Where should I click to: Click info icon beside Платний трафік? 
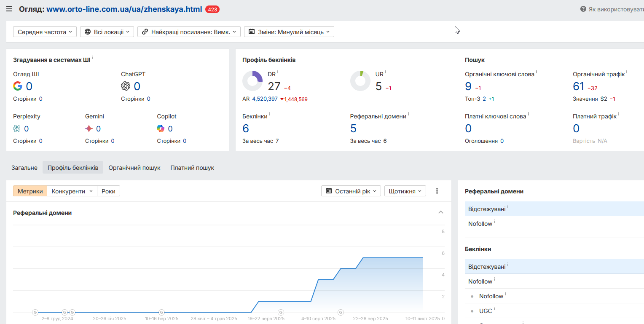619,114
